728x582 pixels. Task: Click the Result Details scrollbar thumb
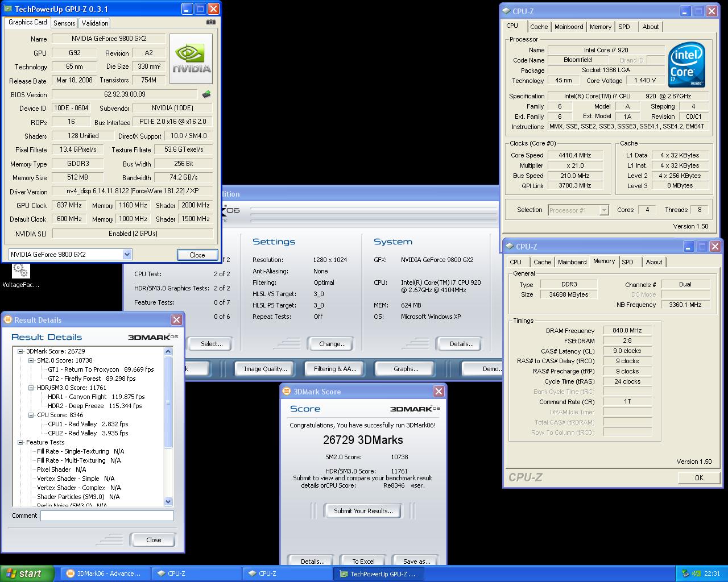click(168, 402)
